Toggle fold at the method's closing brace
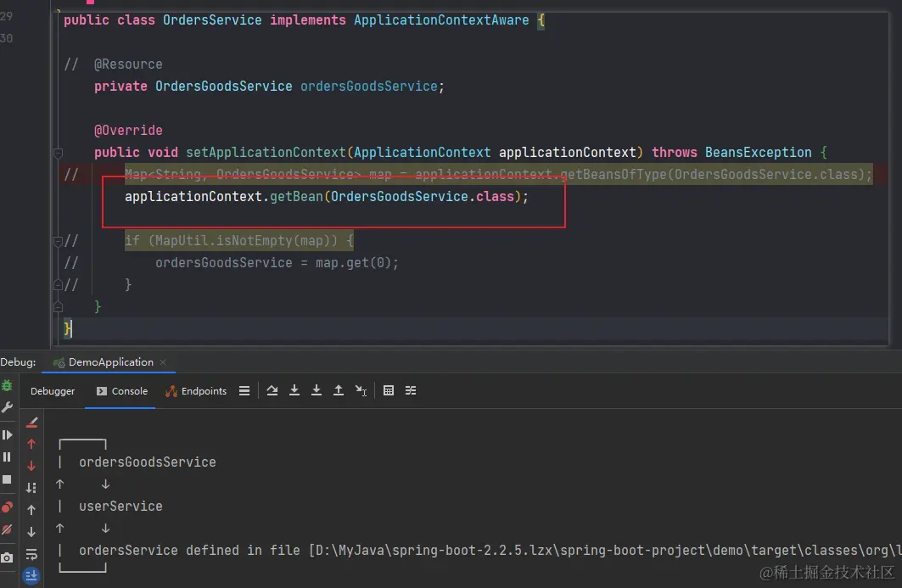 tap(58, 306)
